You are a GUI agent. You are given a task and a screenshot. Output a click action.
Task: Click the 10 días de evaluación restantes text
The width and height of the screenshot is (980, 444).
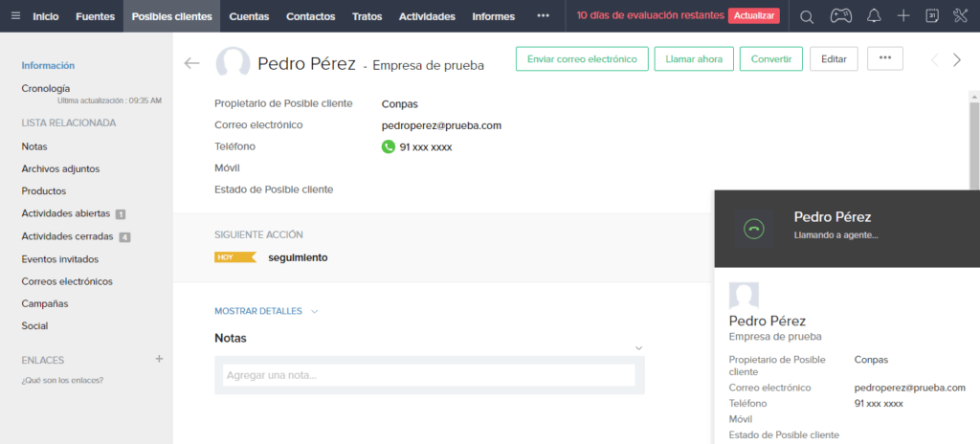(650, 15)
